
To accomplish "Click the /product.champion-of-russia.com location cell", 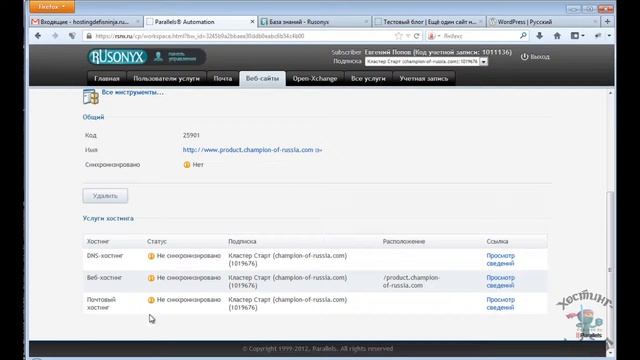I will click(x=411, y=282).
